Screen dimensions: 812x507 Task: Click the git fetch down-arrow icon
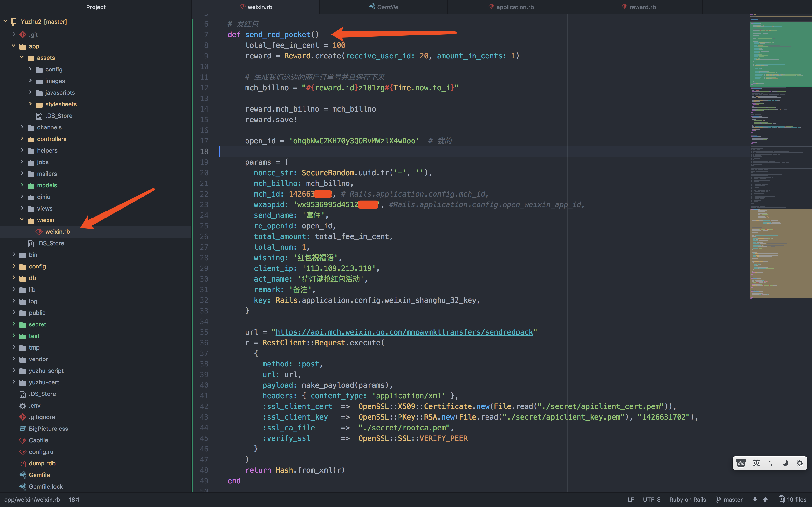tap(755, 499)
